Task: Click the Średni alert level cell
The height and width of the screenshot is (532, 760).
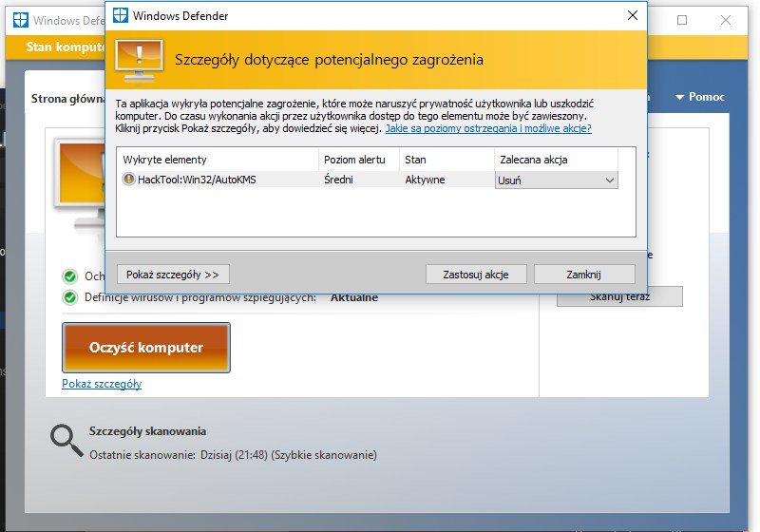Action: tap(338, 180)
